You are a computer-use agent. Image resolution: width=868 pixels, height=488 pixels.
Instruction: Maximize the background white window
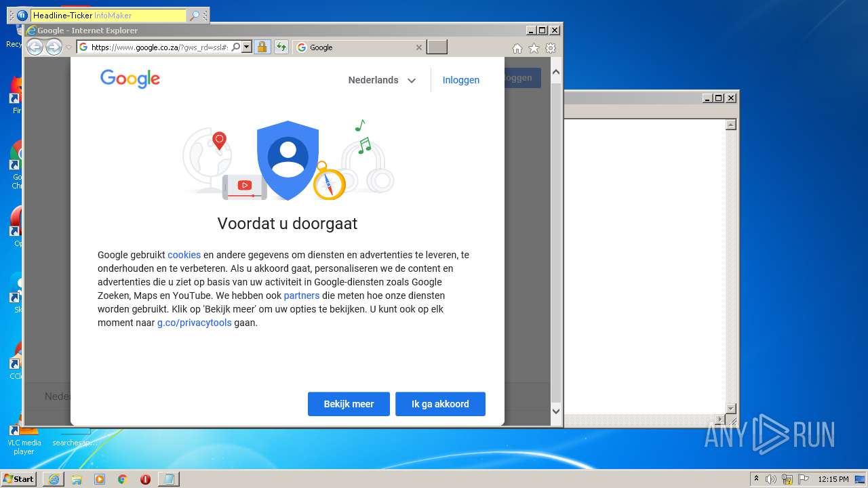pos(719,98)
